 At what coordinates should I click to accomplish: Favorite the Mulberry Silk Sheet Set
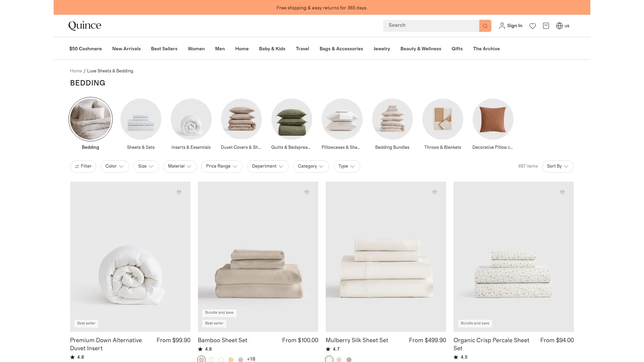click(x=435, y=192)
